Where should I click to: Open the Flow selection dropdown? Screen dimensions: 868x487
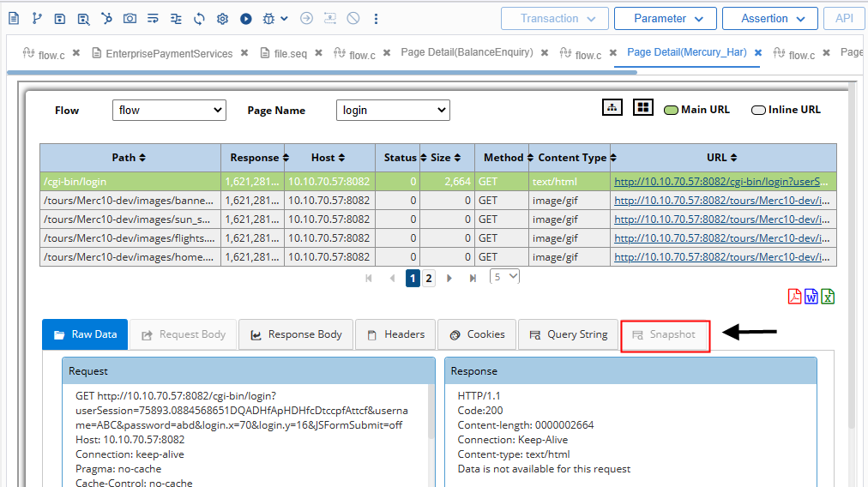point(169,110)
